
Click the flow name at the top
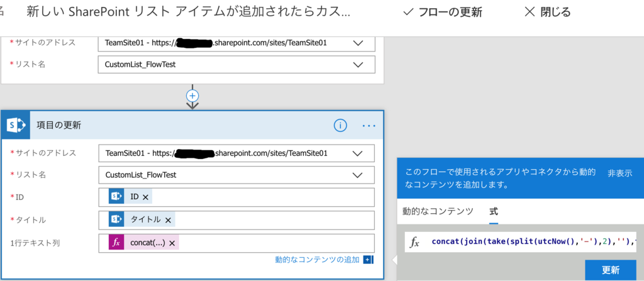click(x=189, y=13)
